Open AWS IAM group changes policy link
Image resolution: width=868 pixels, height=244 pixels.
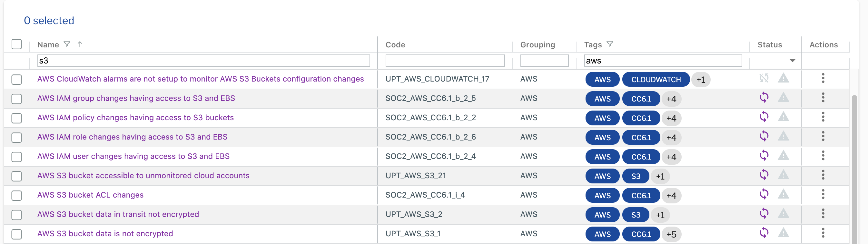[136, 98]
